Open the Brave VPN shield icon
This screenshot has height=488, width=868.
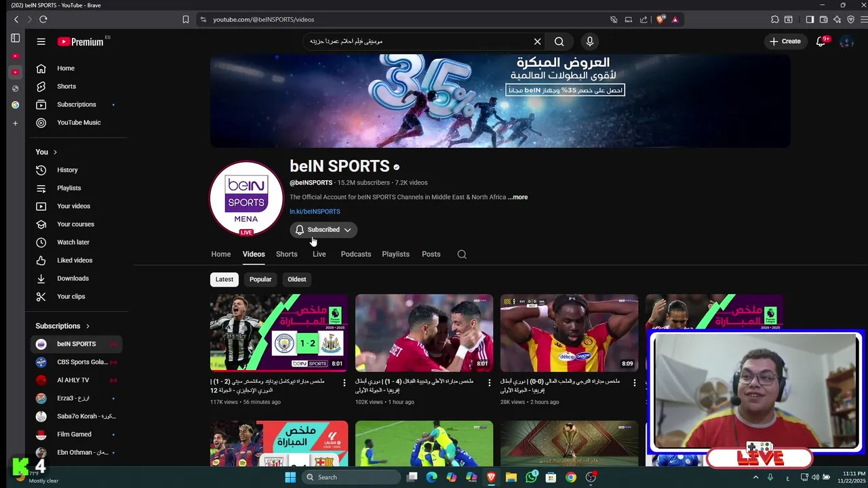click(x=850, y=20)
